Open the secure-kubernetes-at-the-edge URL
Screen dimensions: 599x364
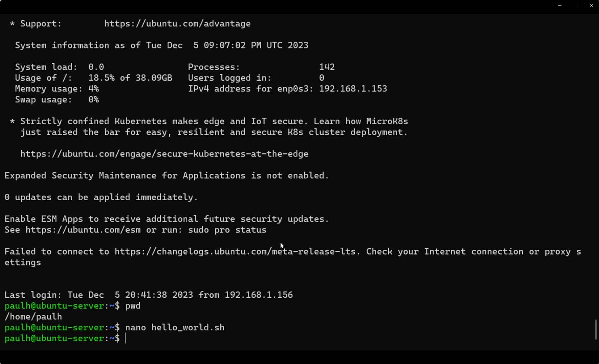point(164,154)
